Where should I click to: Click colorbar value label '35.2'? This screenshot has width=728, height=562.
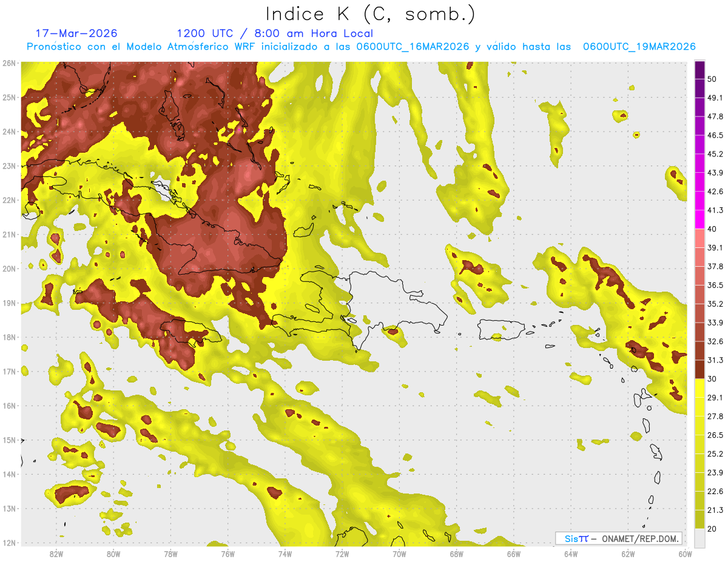click(x=715, y=304)
